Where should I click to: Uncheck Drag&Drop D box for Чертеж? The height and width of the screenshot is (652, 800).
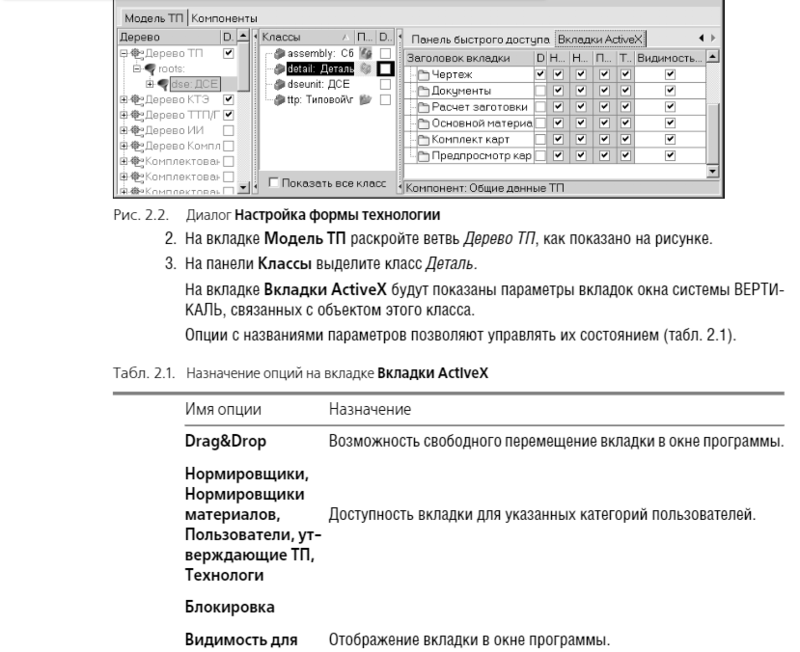pos(540,74)
